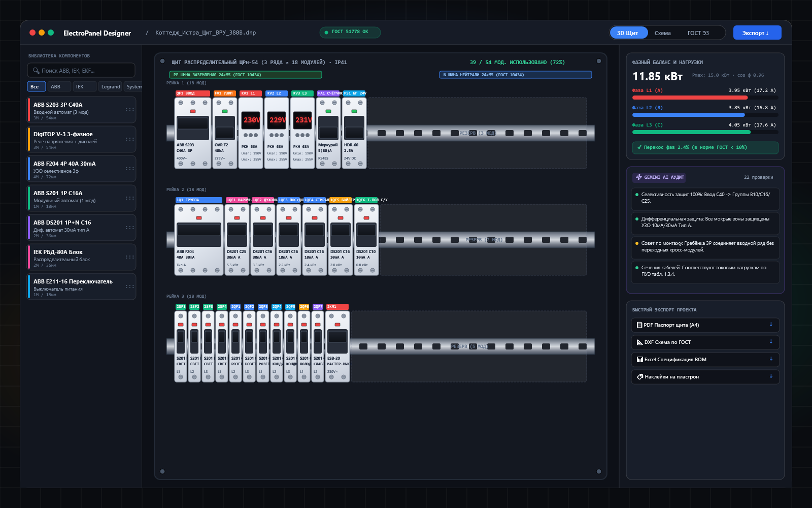Toggle the 2SF1 S201 СВЕТ L1 breaker
Image resolution: width=812 pixels, height=508 pixels.
click(181, 341)
